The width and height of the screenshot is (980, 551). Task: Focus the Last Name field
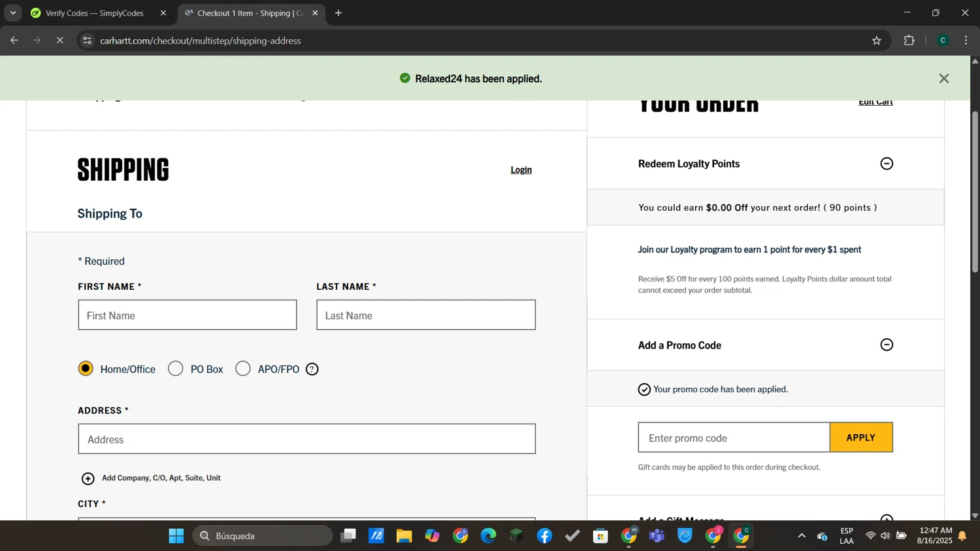tap(426, 315)
